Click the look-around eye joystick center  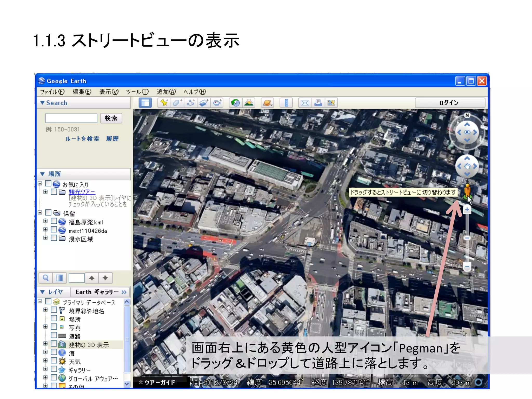tap(467, 132)
